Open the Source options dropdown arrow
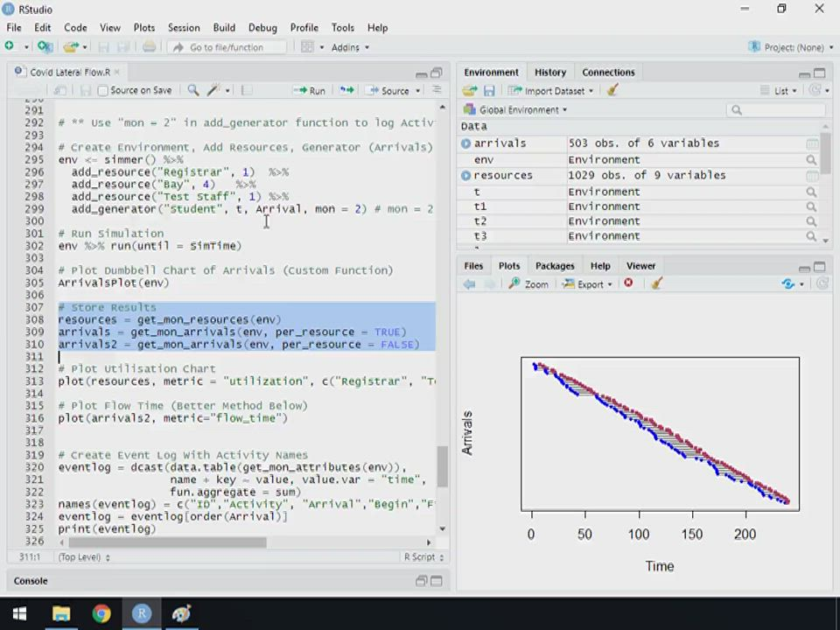 [418, 91]
